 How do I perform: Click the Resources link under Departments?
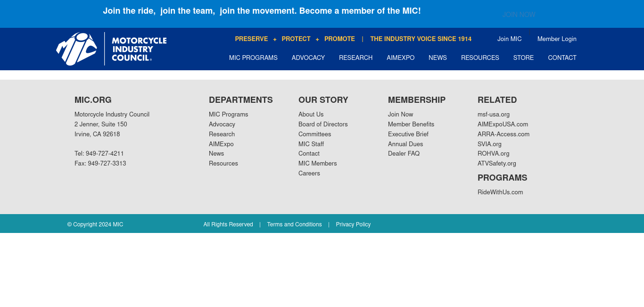[x=223, y=164]
